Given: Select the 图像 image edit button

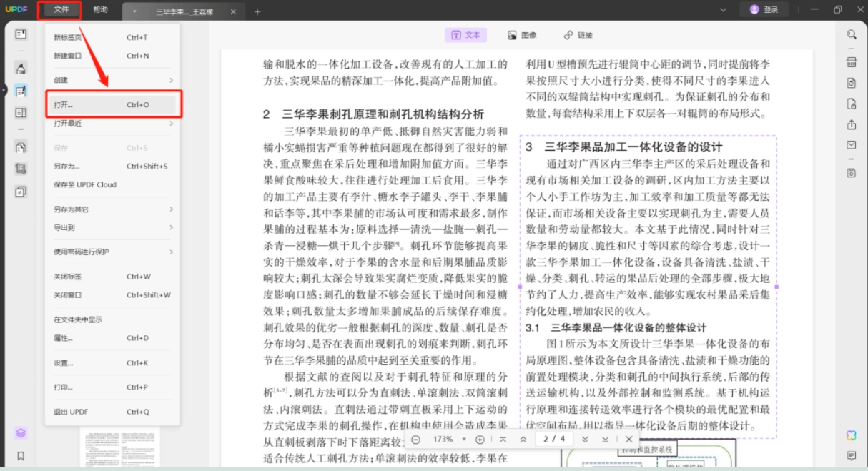Looking at the screenshot, I should pyautogui.click(x=522, y=35).
